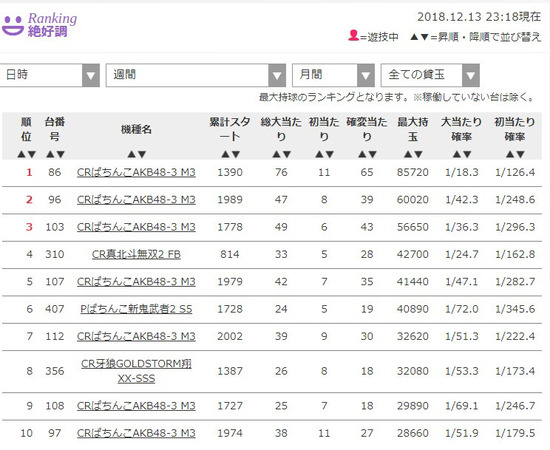Click 総大当たり value 76
Viewport: 550px width, 450px height.
click(281, 172)
